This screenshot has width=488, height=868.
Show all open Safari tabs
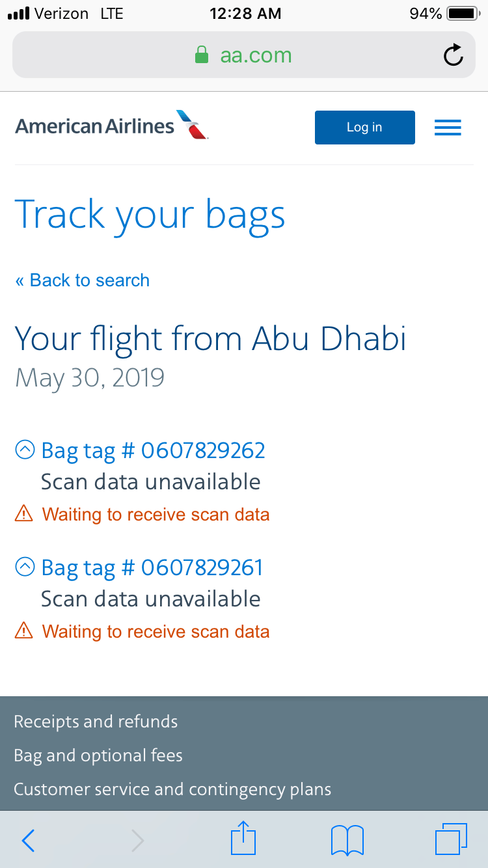click(451, 839)
